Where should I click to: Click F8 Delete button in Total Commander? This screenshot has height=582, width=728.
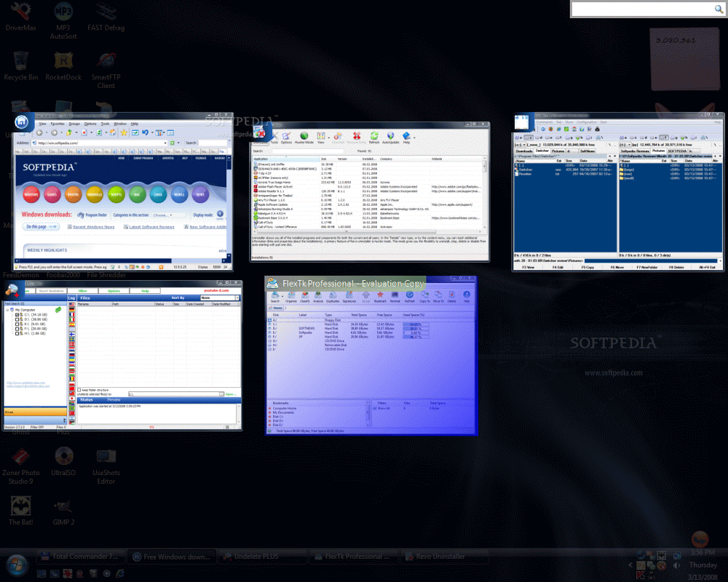coord(676,267)
